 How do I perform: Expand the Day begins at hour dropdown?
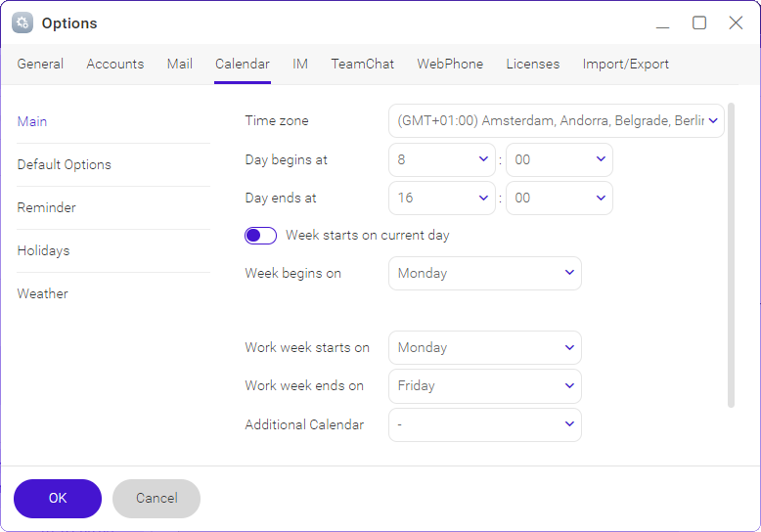tap(442, 159)
